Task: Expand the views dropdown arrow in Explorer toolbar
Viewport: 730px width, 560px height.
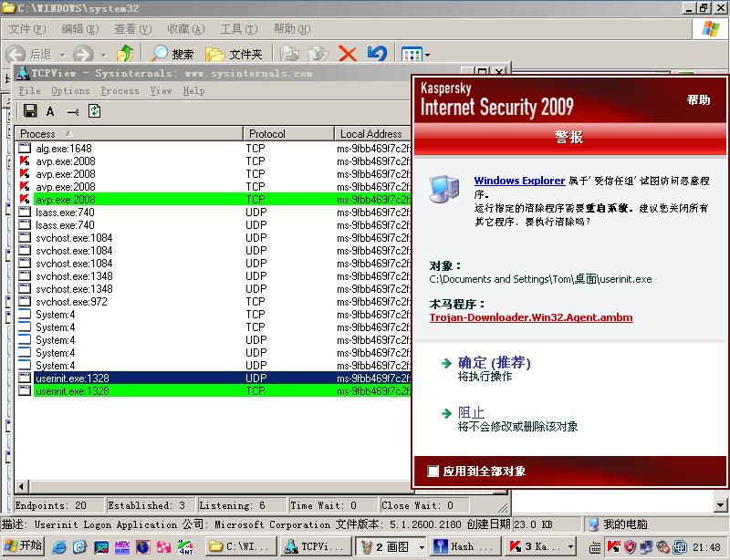Action: [x=427, y=55]
